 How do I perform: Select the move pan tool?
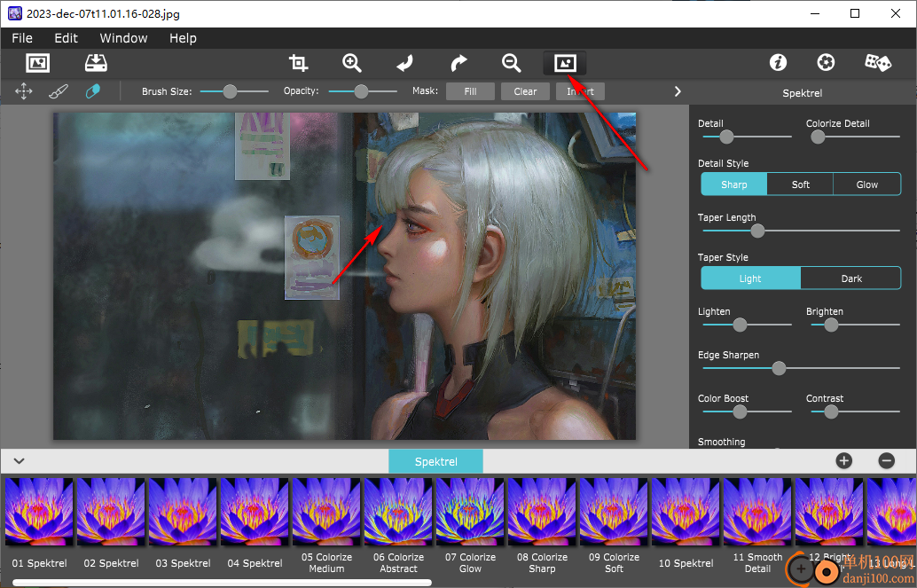pos(23,91)
